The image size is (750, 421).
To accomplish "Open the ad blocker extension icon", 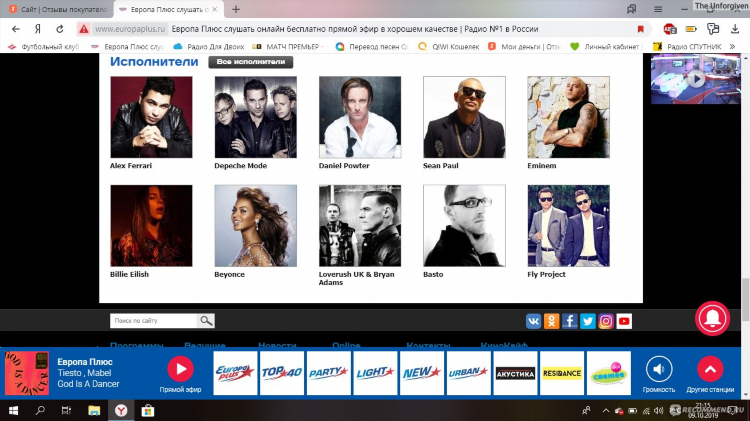I will [670, 29].
